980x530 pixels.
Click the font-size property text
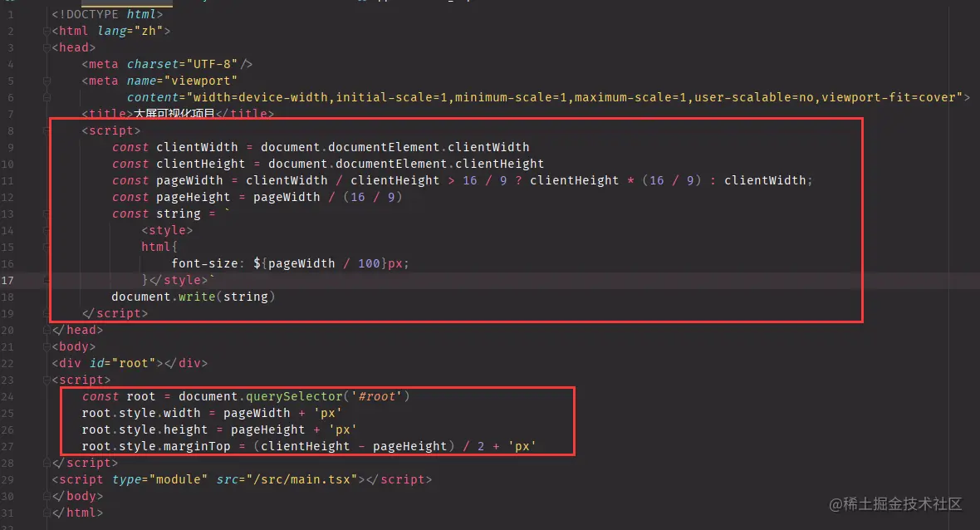(204, 263)
